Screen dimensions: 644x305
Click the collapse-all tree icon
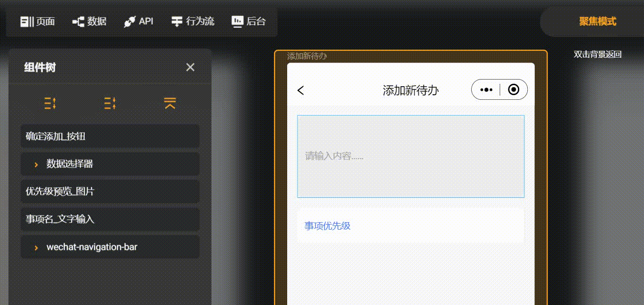170,103
